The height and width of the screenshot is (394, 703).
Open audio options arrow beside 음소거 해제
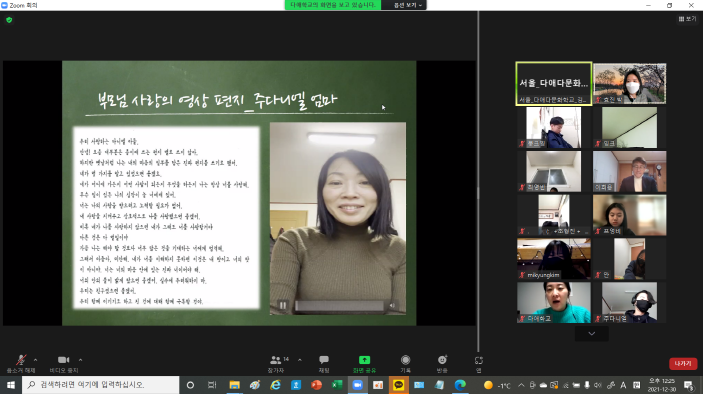click(35, 360)
